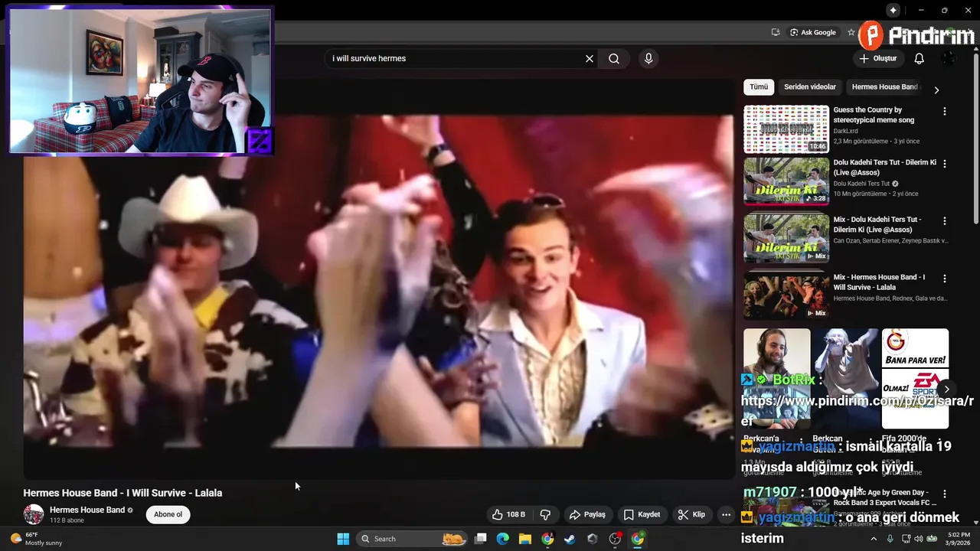Open File Explorer from the taskbar

[525, 539]
